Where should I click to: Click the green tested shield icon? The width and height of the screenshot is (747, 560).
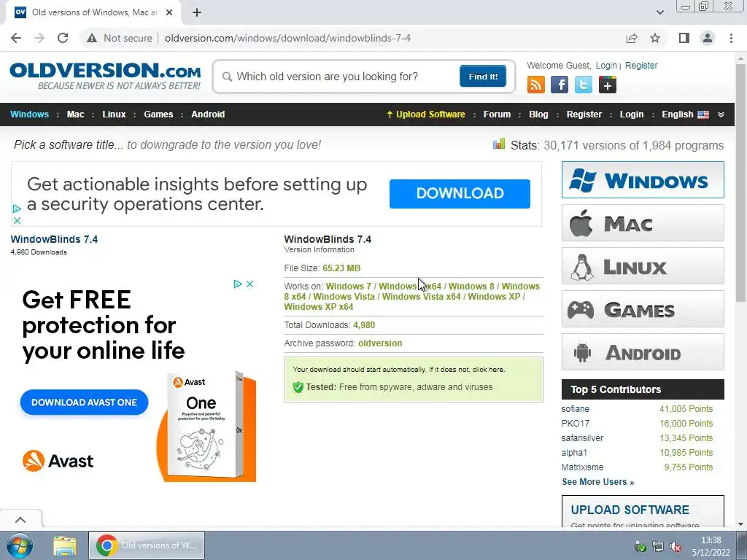pos(298,386)
